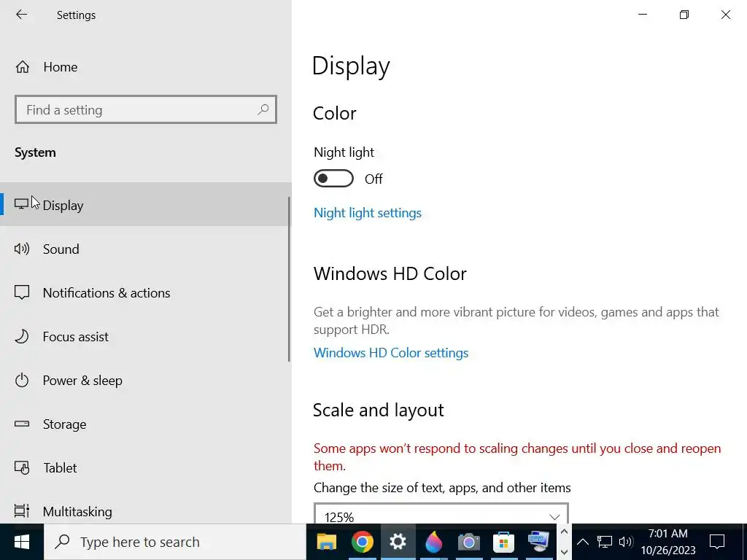Click the Focus assist moon icon
Viewport: 747px width, 560px height.
[x=22, y=337]
